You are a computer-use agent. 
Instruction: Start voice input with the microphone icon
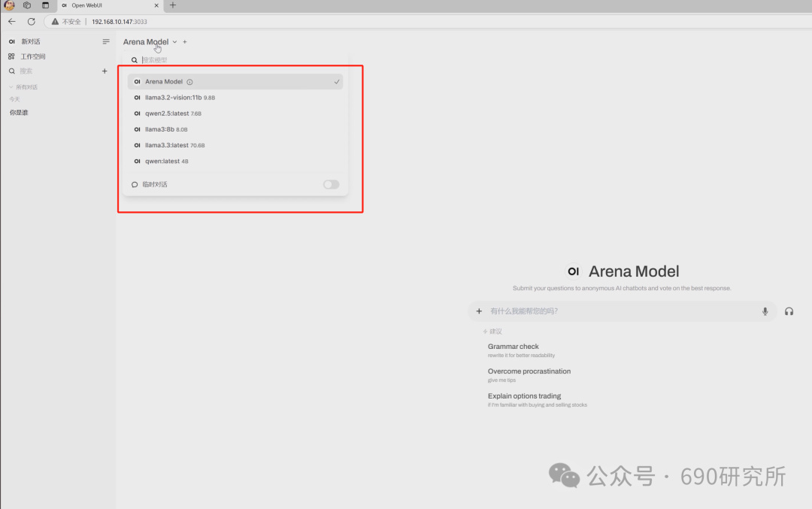(765, 311)
